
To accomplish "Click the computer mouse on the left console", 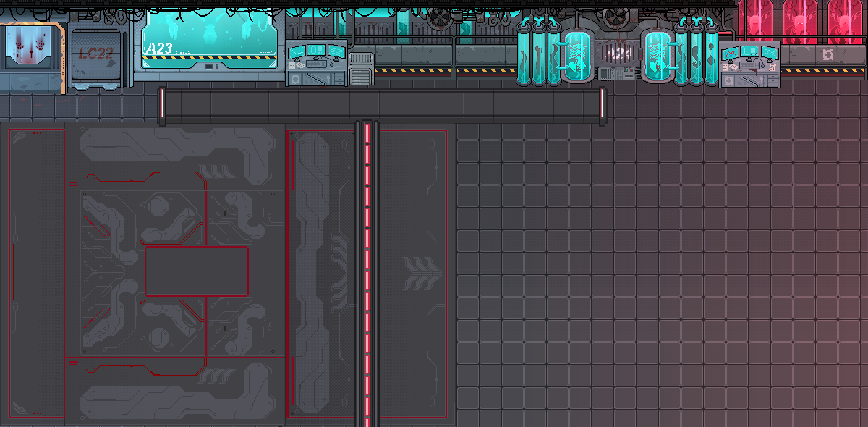I will (332, 65).
